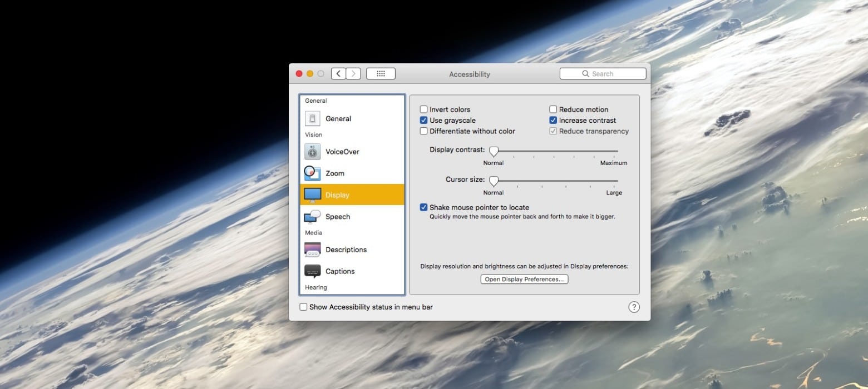This screenshot has width=868, height=389.
Task: Enable the Invert colors checkbox
Action: [x=424, y=109]
